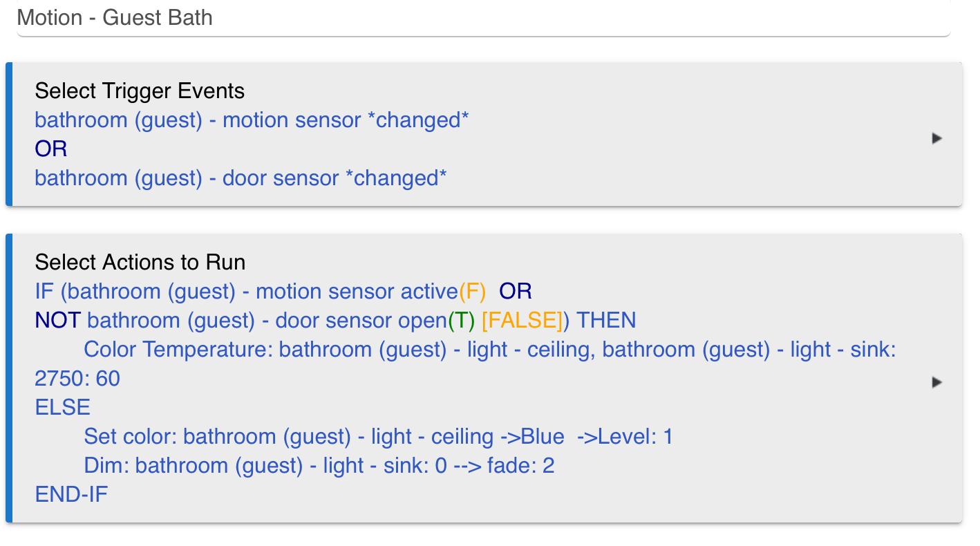Select the door sensor *changed* trigger
The height and width of the screenshot is (546, 980).
pos(241,178)
